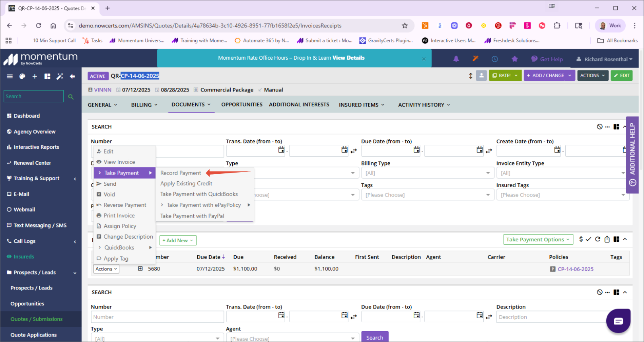Open the ADDITIONAL INTERESTS tab
Viewport: 644px width, 342px height.
tap(299, 105)
